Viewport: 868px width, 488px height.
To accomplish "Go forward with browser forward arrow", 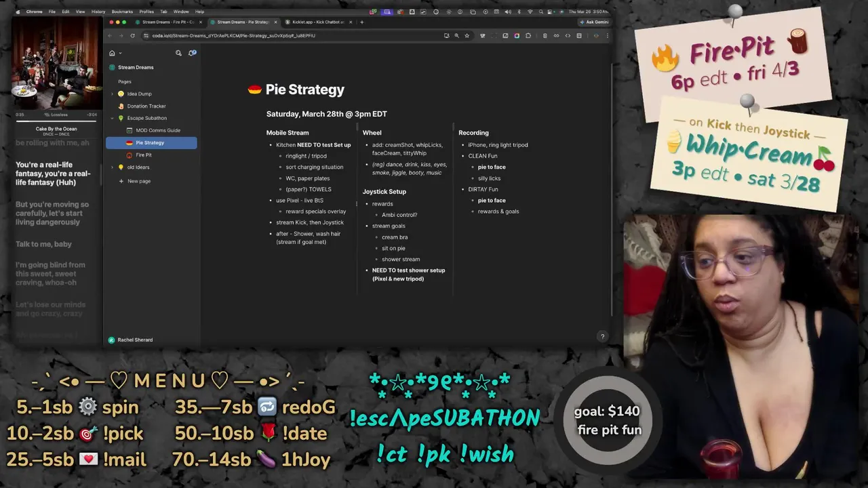I will click(122, 35).
